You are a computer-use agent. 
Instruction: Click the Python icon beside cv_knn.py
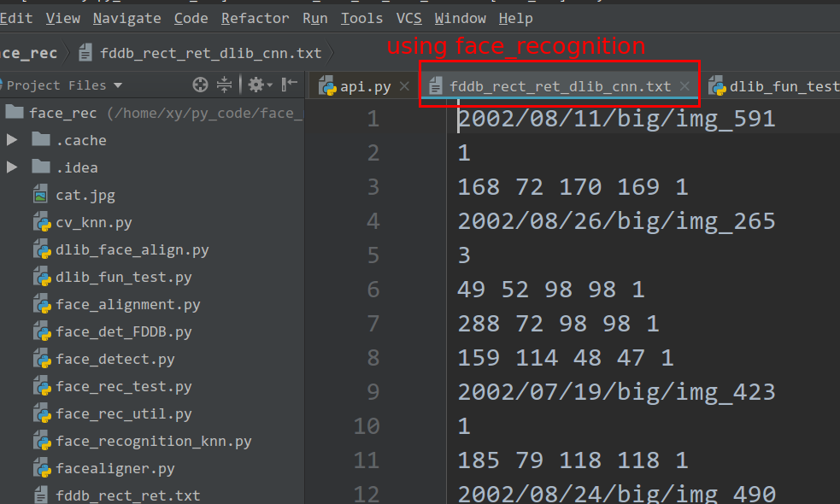[40, 222]
